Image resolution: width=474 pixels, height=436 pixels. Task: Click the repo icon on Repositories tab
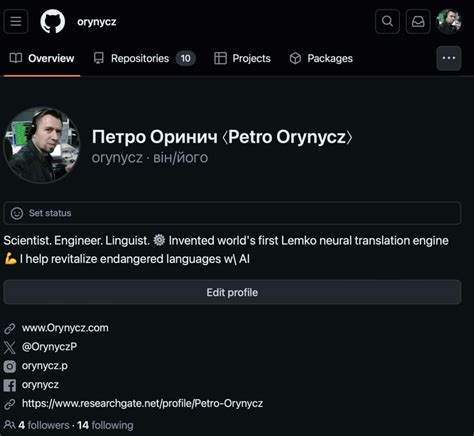point(99,58)
